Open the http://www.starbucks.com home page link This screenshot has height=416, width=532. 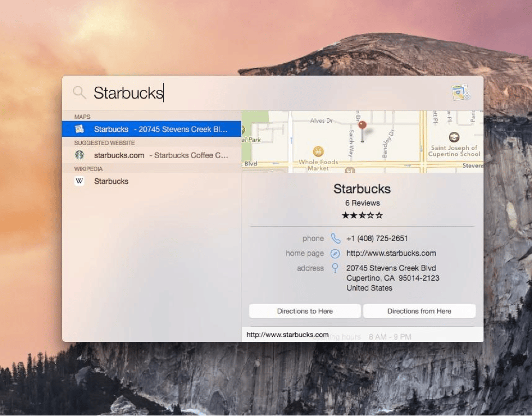tap(391, 254)
